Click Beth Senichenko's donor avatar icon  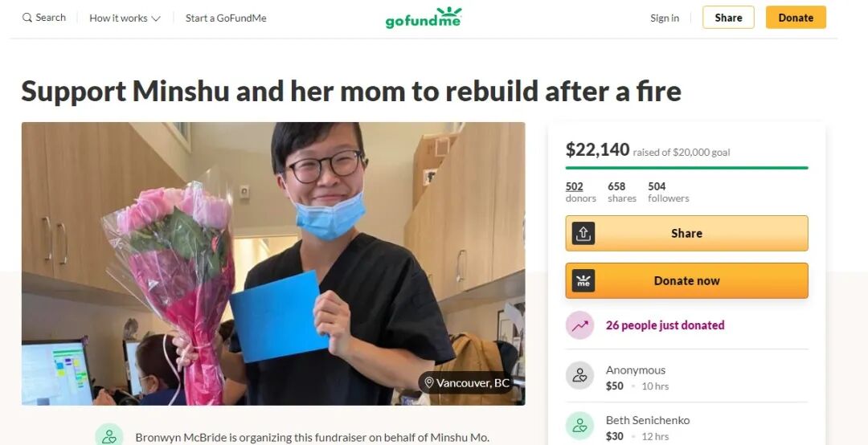pos(579,427)
